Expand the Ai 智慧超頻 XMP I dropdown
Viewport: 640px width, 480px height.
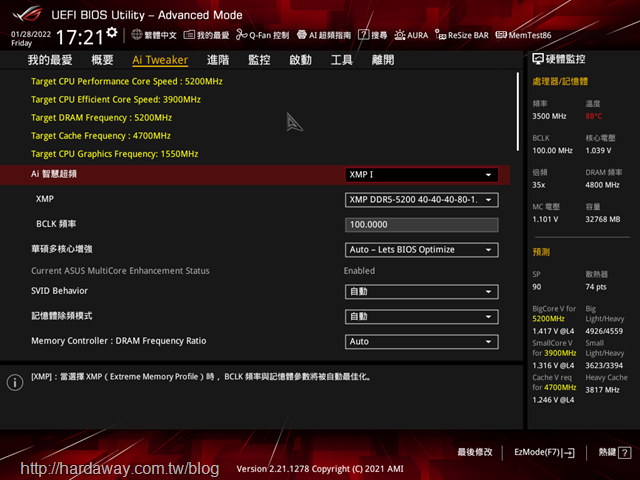[422, 175]
